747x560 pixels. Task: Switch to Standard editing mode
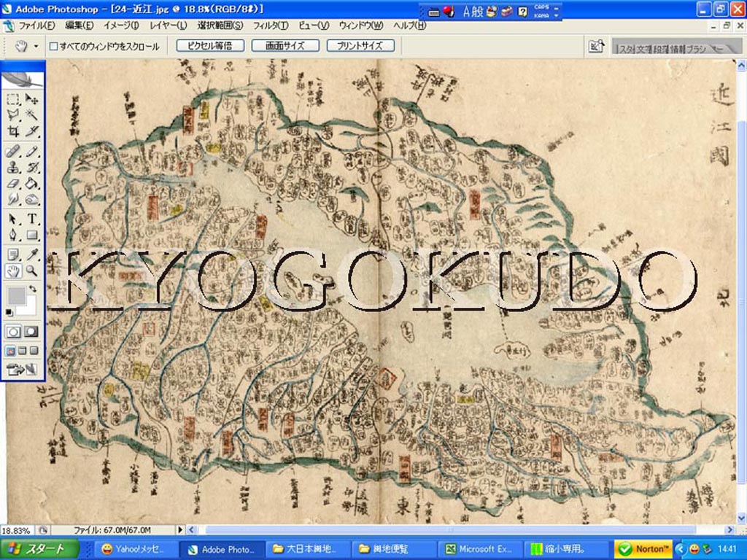click(13, 332)
